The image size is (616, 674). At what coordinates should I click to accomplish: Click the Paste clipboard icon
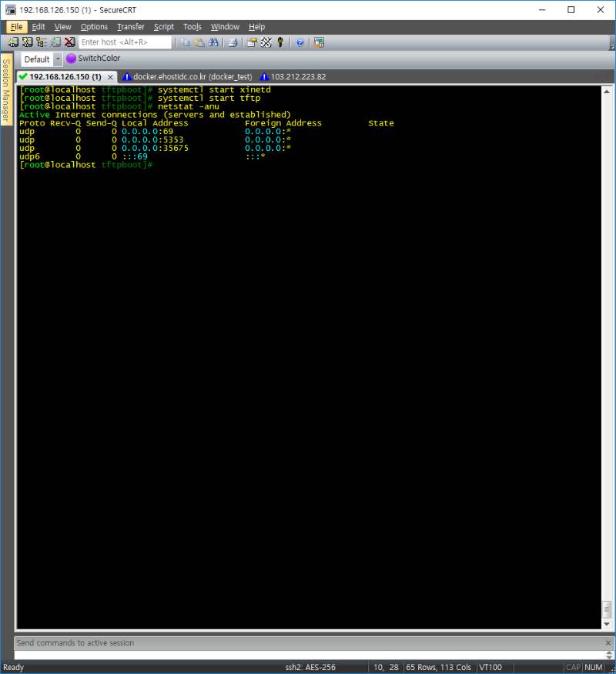(199, 42)
